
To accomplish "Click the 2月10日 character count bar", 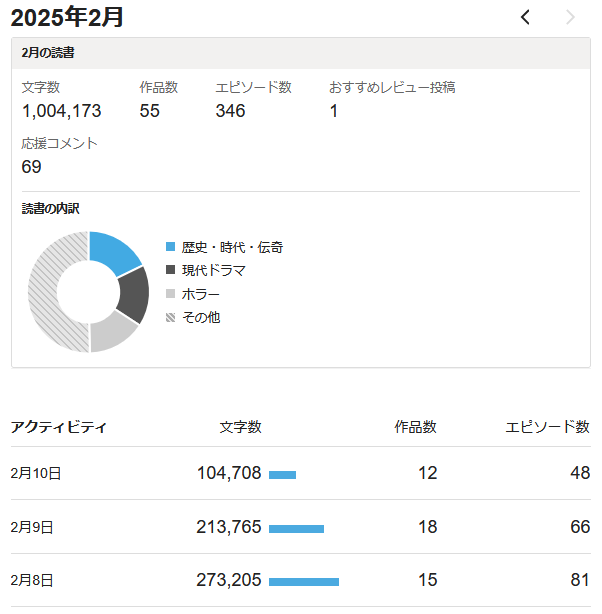I will coord(282,474).
